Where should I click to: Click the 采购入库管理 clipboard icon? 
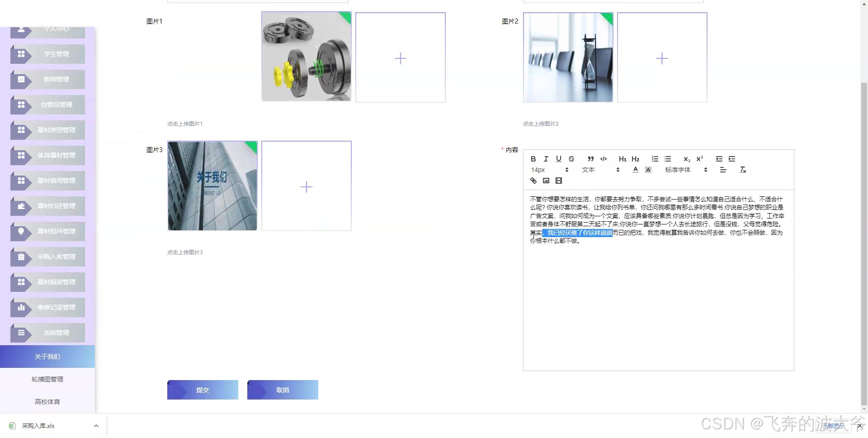pos(21,257)
